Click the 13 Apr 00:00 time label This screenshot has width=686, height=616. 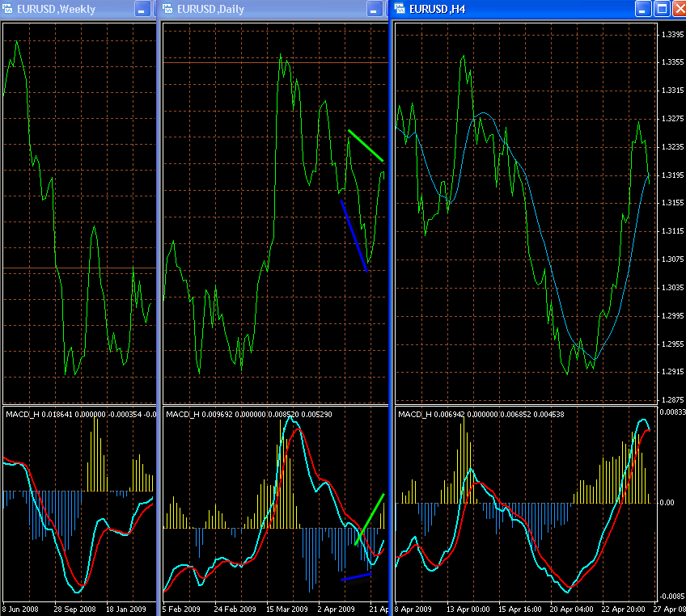tap(468, 609)
